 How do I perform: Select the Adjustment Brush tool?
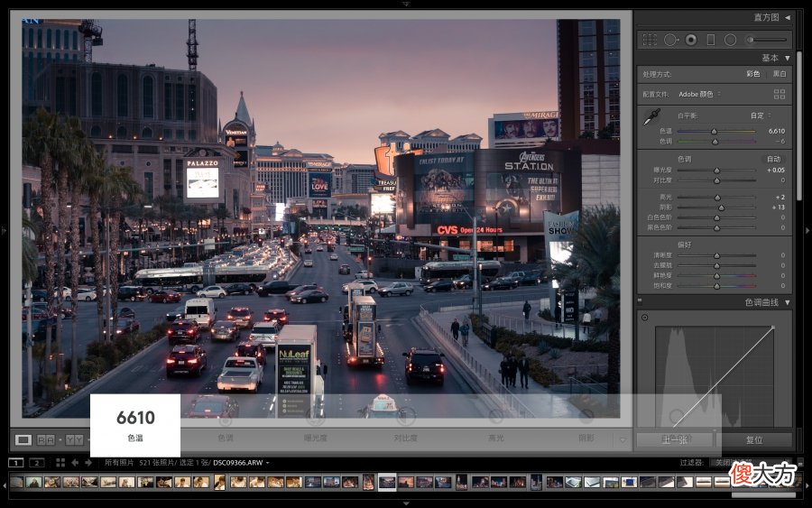750,40
